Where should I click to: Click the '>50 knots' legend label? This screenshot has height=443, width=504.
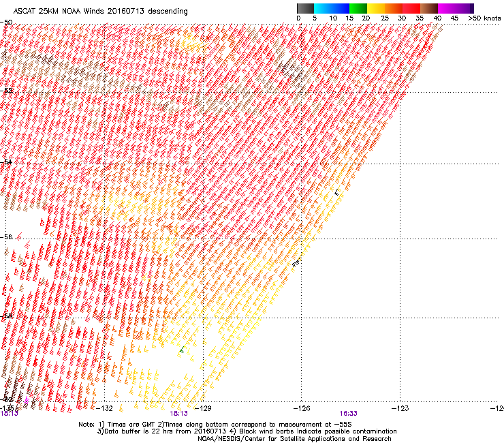484,18
